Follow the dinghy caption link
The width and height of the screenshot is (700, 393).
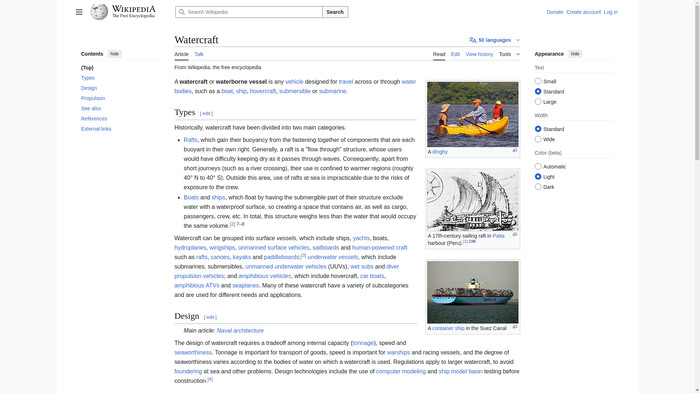pos(440,152)
